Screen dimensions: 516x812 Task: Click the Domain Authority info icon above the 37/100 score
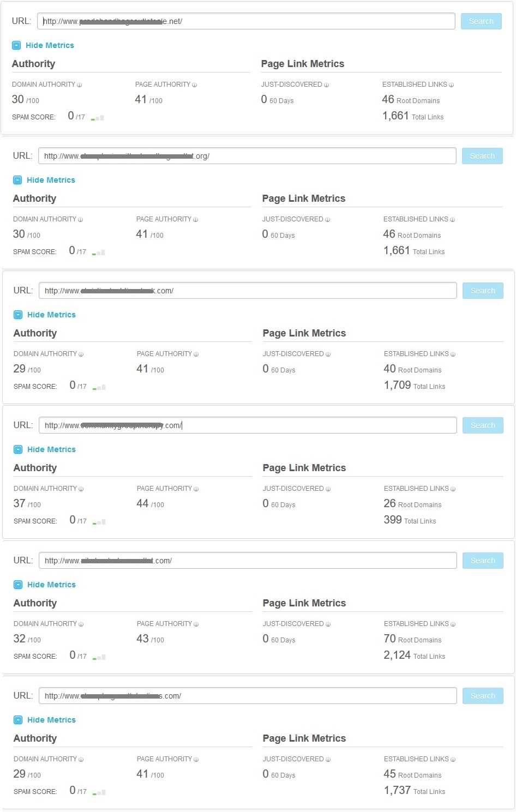click(81, 489)
